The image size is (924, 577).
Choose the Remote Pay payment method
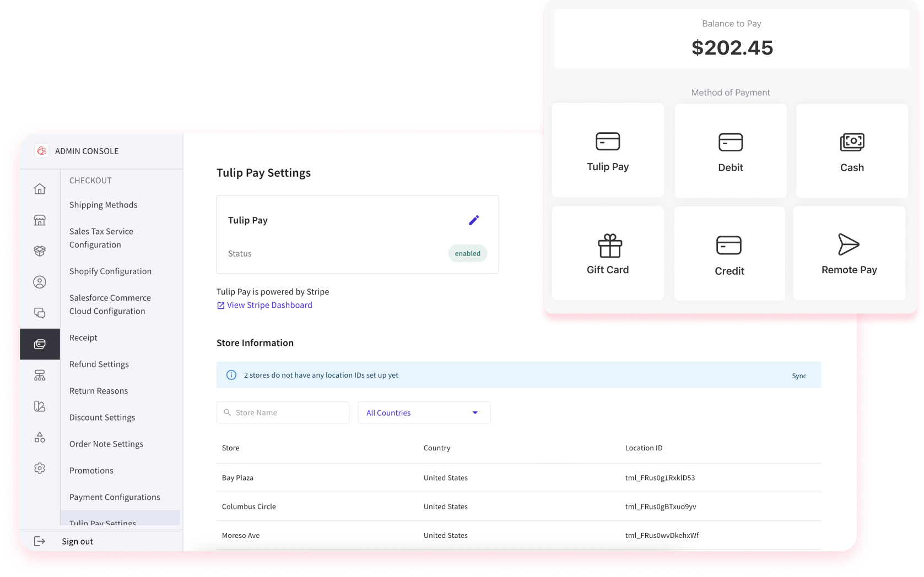(x=849, y=253)
